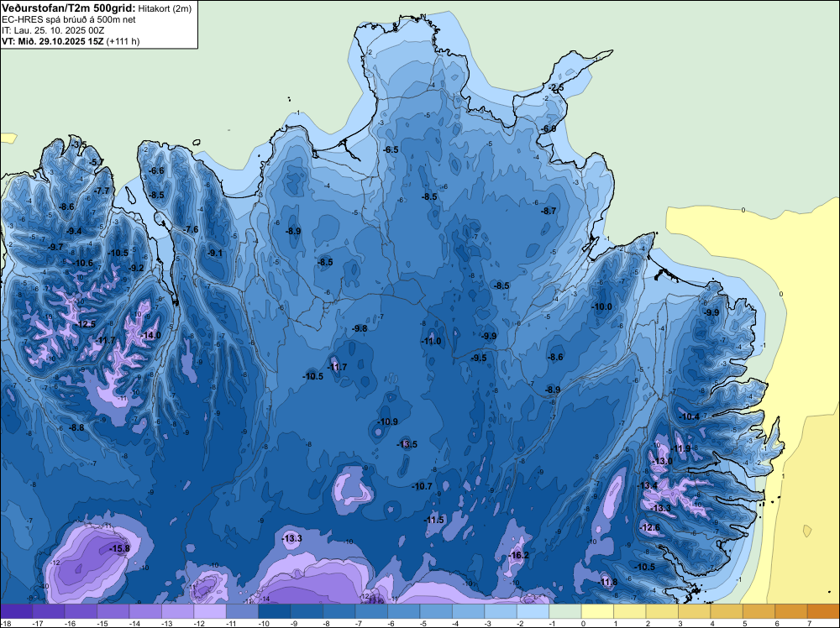840x628 pixels.
Task: Click the legend swatch between -10 and -9
Action: click(275, 611)
